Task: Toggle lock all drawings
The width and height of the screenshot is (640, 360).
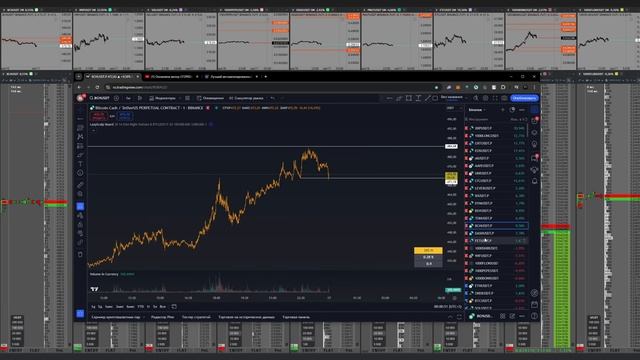Action: [80, 224]
